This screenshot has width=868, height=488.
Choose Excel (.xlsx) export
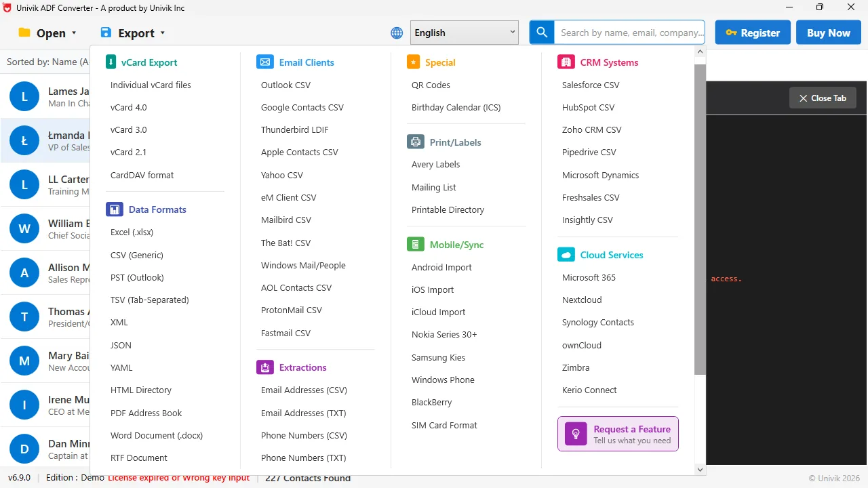pos(132,232)
